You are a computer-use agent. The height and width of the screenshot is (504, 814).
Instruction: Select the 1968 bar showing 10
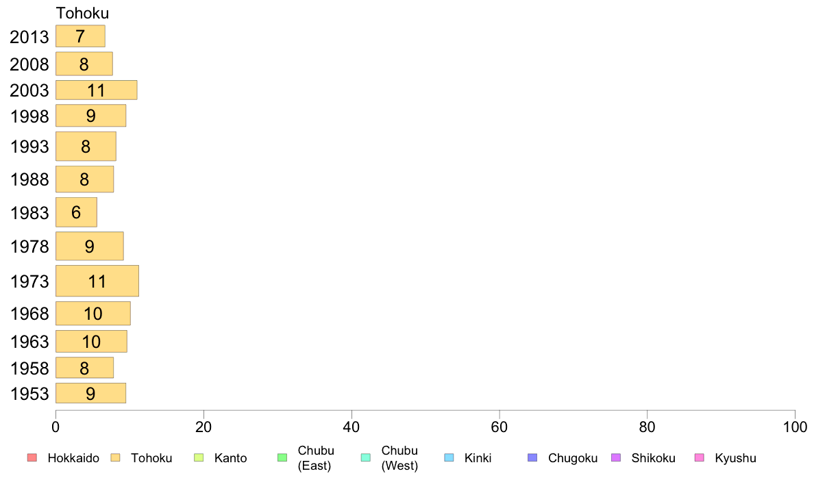click(x=93, y=314)
